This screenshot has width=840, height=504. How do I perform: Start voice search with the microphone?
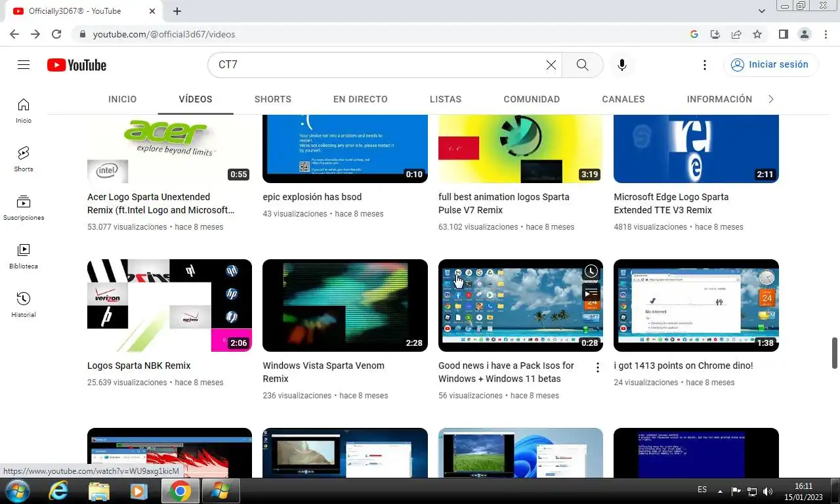pos(622,65)
